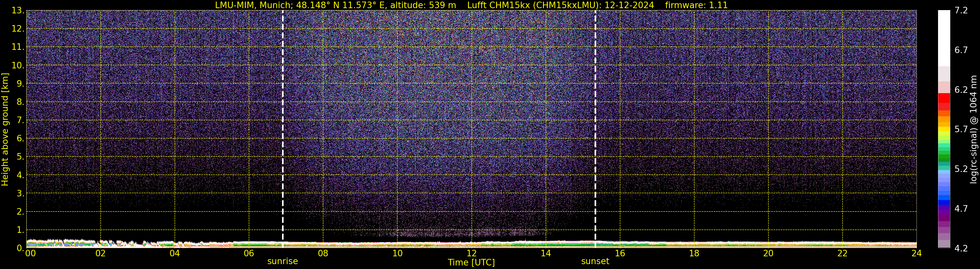Viewport: 980px width, 269px height.
Task: Click the "firmware: 1.11" text in the title
Action: tap(696, 5)
